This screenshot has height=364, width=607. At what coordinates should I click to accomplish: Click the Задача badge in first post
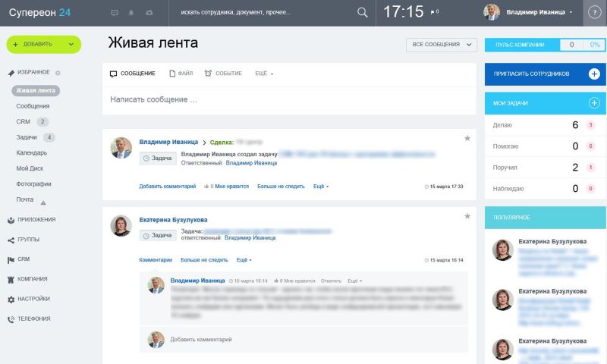[158, 158]
